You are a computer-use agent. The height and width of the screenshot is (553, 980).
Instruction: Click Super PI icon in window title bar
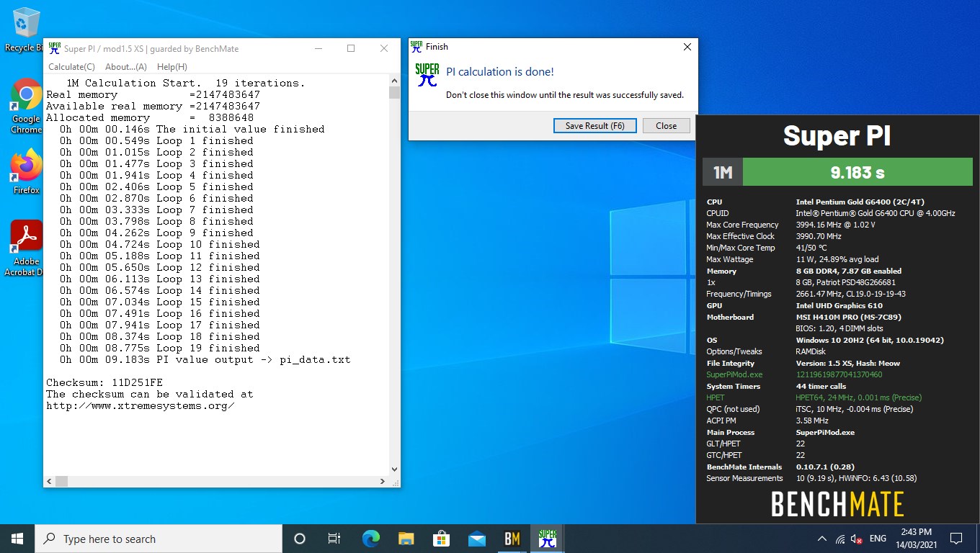pyautogui.click(x=55, y=49)
